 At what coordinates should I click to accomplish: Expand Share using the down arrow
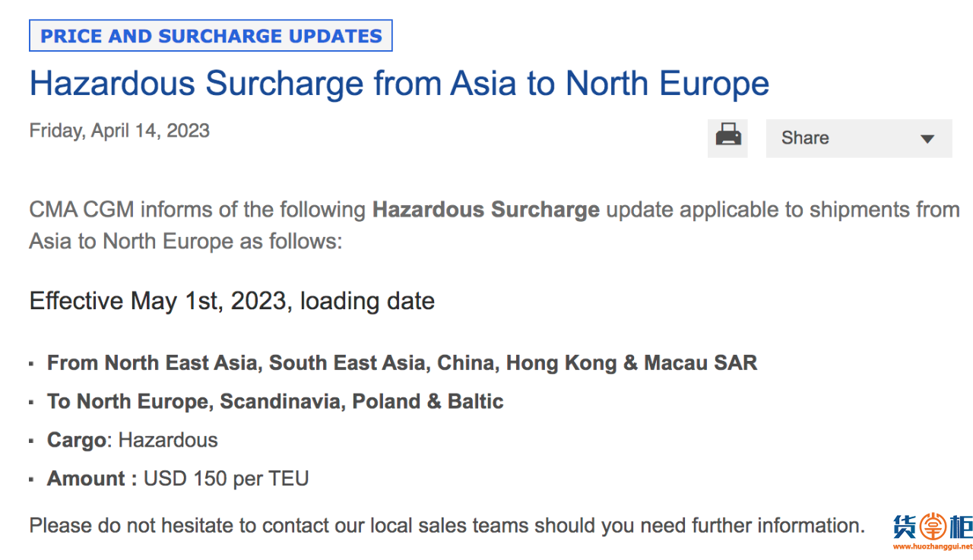[x=927, y=139]
